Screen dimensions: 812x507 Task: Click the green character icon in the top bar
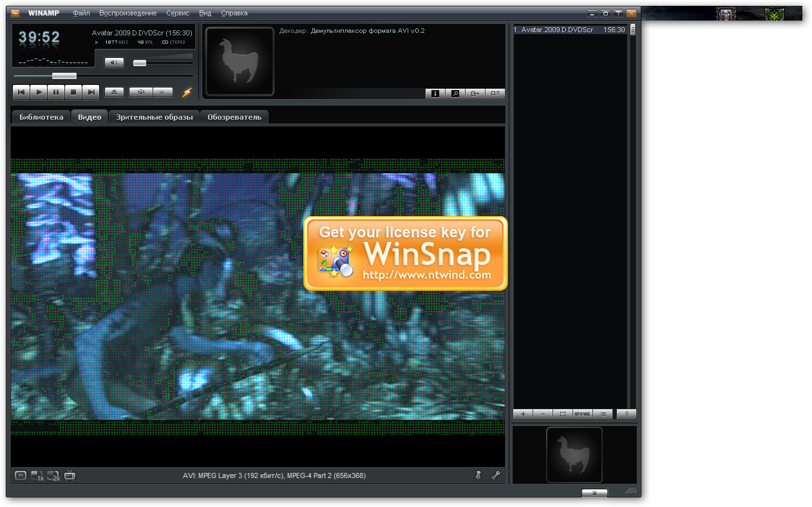(x=775, y=14)
